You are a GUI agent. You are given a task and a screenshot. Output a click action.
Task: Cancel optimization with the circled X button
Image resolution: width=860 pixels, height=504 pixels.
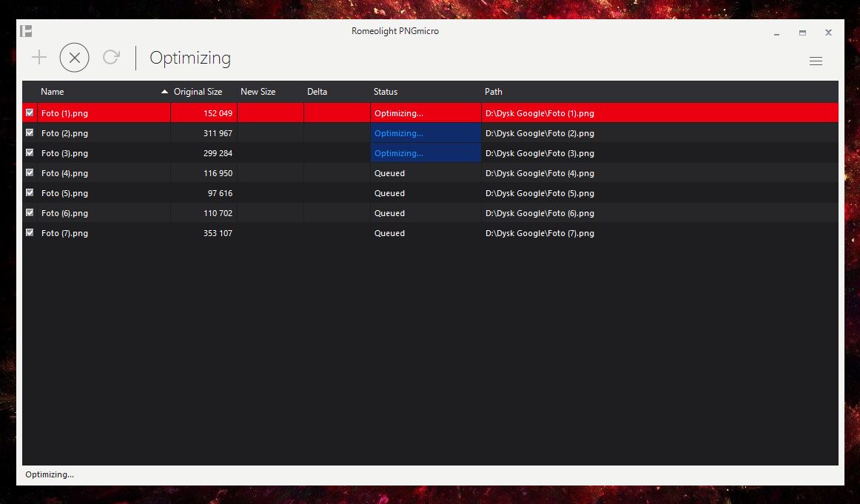[x=75, y=58]
